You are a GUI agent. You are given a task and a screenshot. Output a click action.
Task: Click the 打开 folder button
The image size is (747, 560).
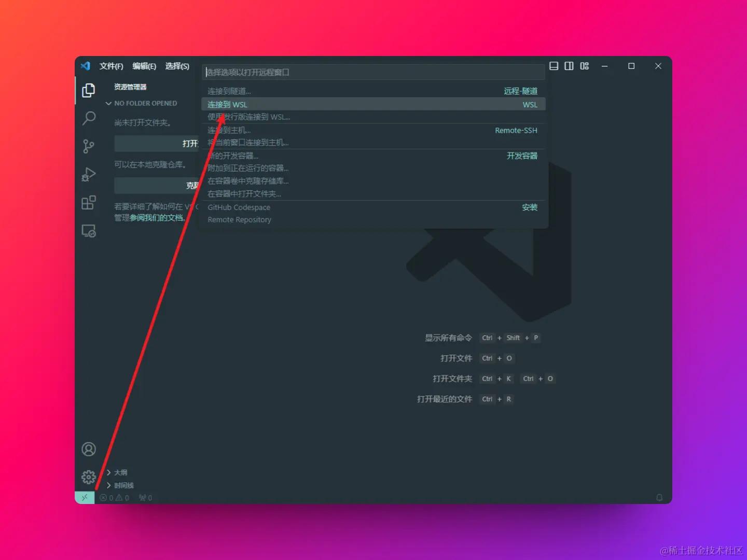tap(157, 144)
